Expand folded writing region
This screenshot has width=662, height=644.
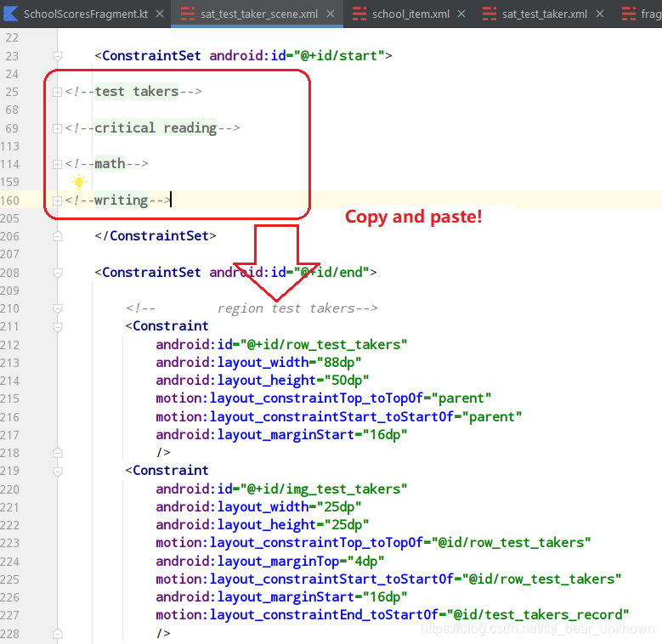pos(57,201)
